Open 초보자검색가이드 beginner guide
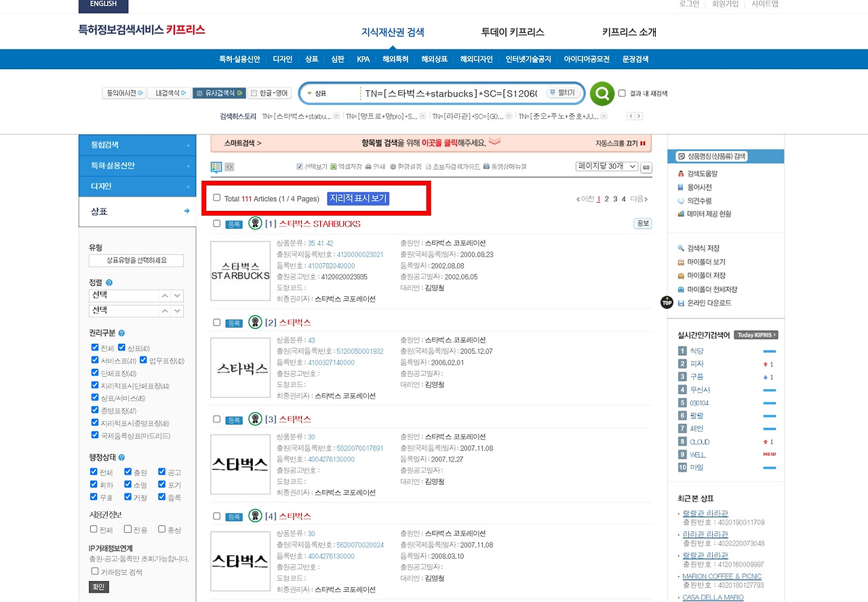Screen dimensions: 868x602 click(x=452, y=167)
